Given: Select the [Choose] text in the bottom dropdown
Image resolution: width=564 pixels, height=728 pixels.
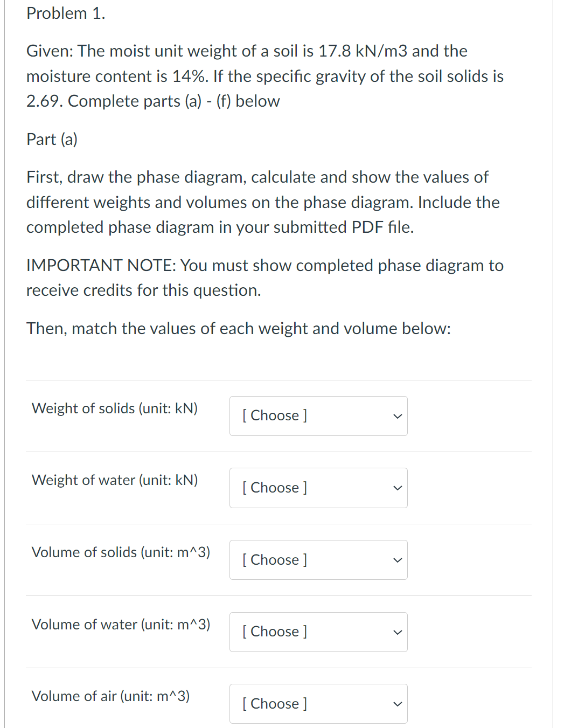Looking at the screenshot, I should (275, 704).
